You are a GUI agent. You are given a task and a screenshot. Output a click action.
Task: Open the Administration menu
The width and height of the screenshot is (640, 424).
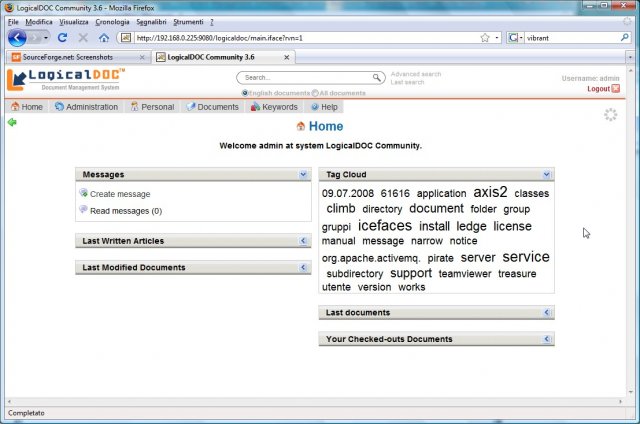86,107
